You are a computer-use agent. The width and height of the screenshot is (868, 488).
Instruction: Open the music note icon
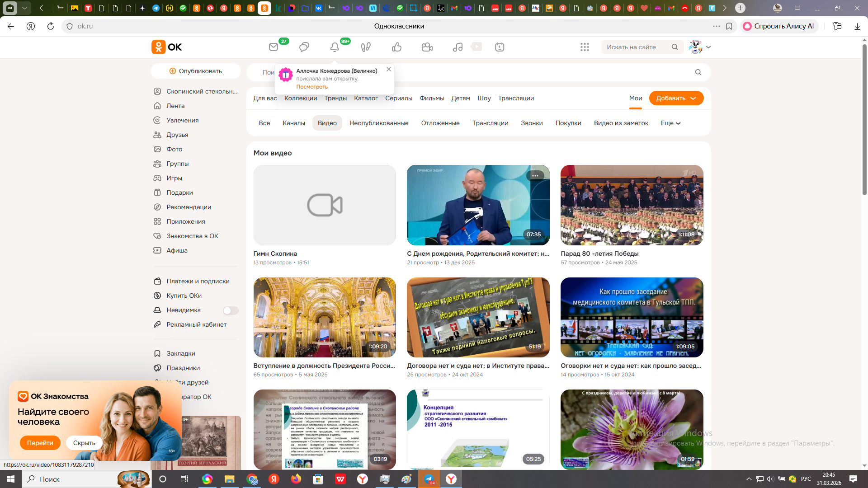coord(458,47)
